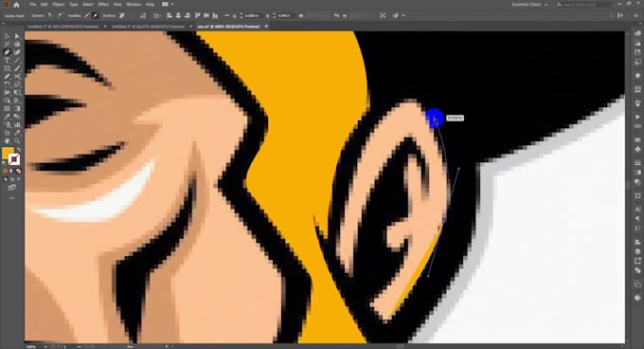Viewport: 644px width, 349px height.
Task: Set paint mode to Color
Action: (6, 171)
